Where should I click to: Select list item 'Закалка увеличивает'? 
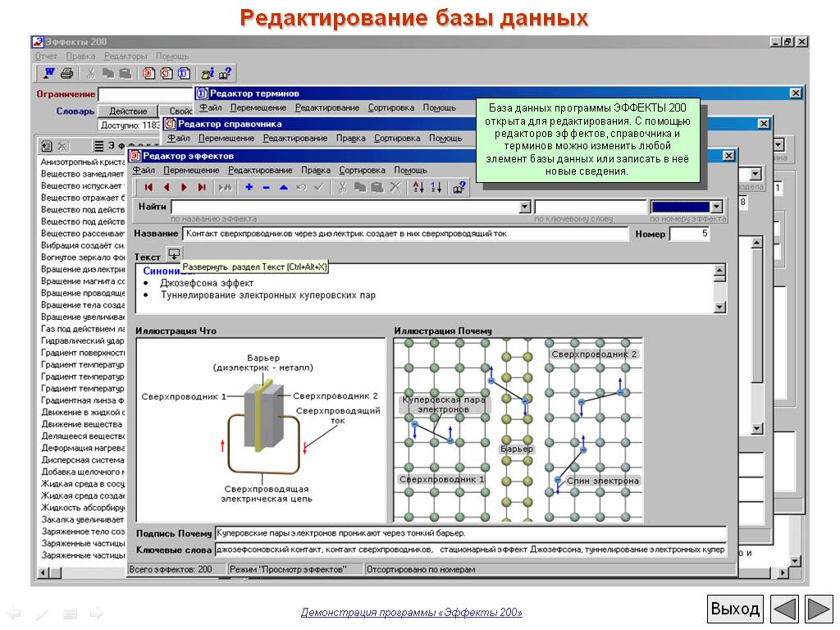pos(83,519)
